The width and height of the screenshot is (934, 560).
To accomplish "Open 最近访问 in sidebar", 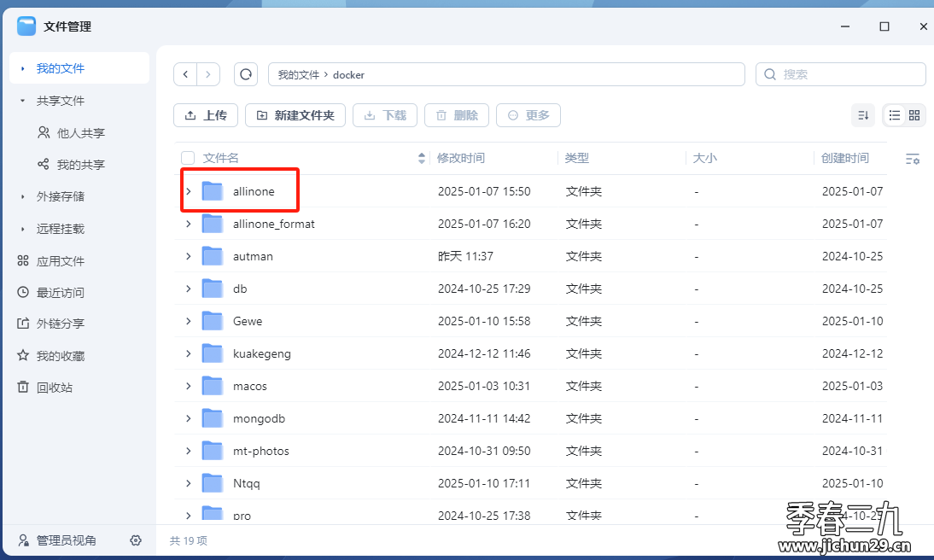I will tap(60, 293).
